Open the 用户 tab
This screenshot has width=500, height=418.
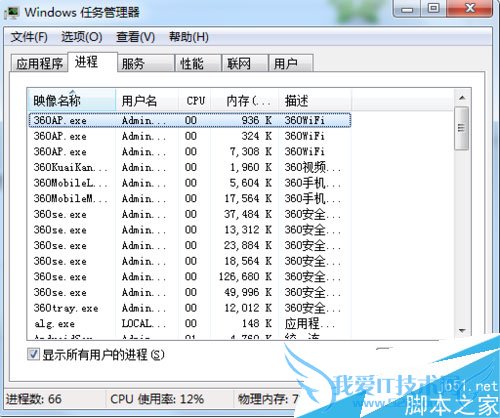291,63
